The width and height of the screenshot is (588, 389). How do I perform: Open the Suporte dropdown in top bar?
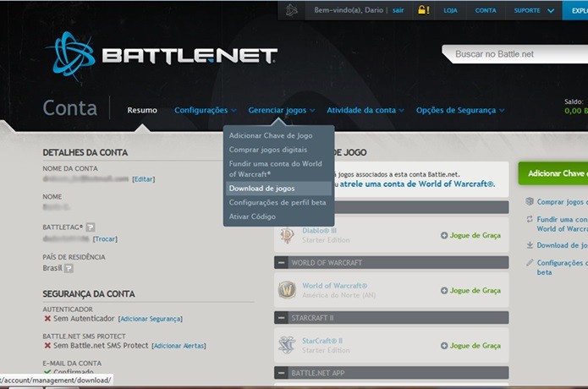[x=534, y=10]
